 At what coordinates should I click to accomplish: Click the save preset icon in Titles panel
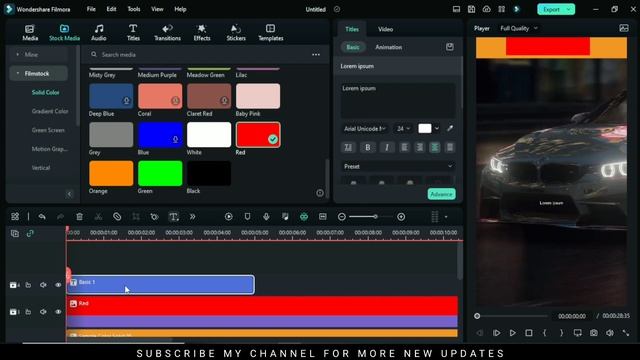click(450, 47)
